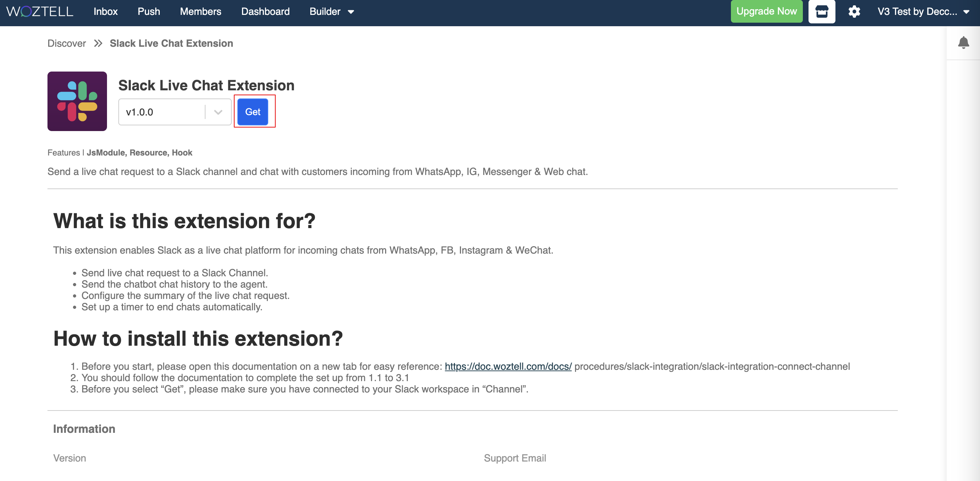The image size is (980, 481).
Task: Click the notification bell icon
Action: point(963,43)
